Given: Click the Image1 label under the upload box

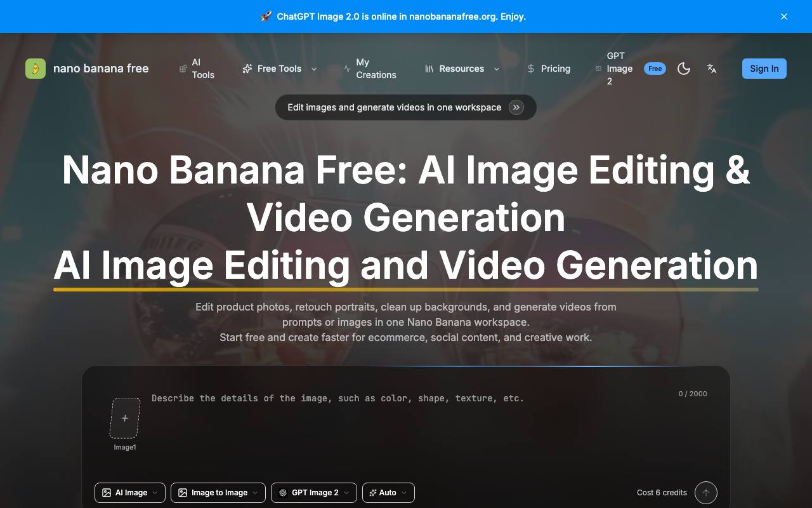Looking at the screenshot, I should pyautogui.click(x=125, y=447).
